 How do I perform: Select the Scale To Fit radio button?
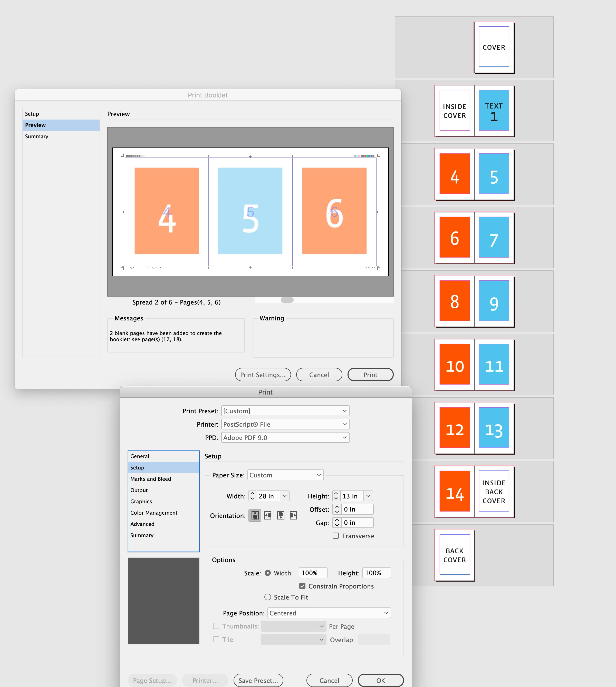[268, 597]
